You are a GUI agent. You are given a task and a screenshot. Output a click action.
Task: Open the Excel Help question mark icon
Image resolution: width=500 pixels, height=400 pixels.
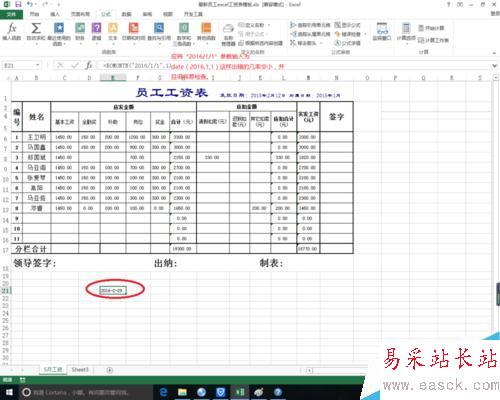(449, 4)
